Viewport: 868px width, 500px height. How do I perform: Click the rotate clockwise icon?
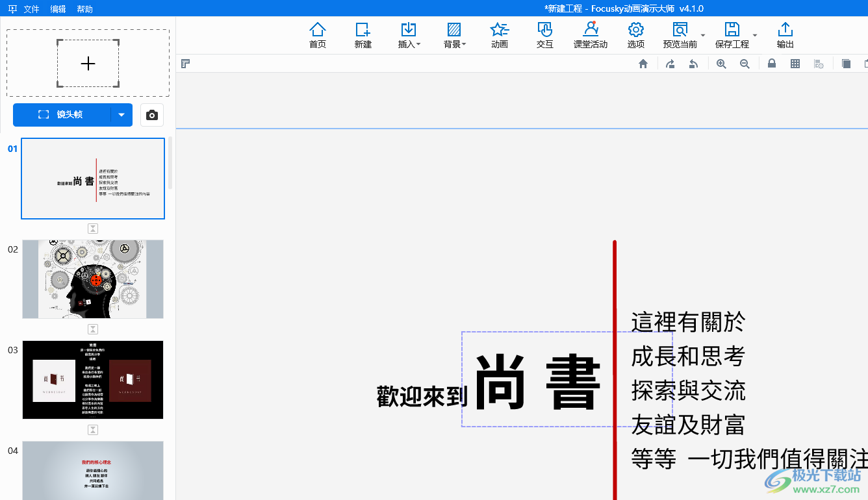tap(670, 64)
